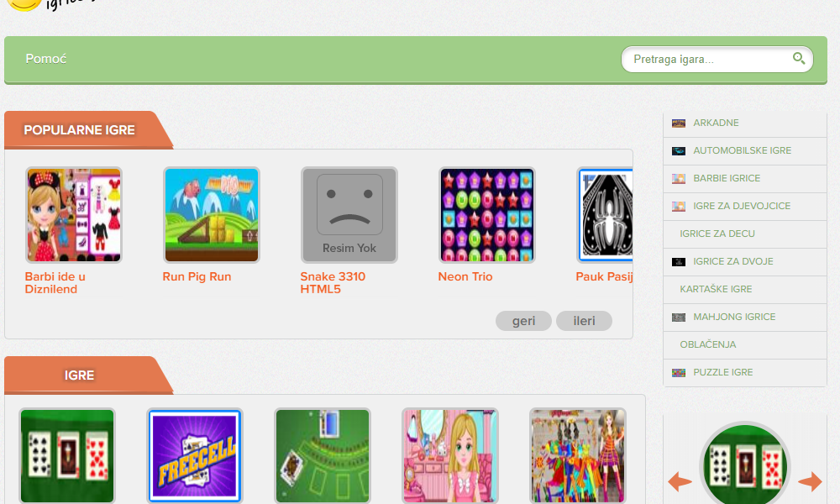Click the left orange carousel arrow
This screenshot has height=504, width=840.
tap(680, 481)
